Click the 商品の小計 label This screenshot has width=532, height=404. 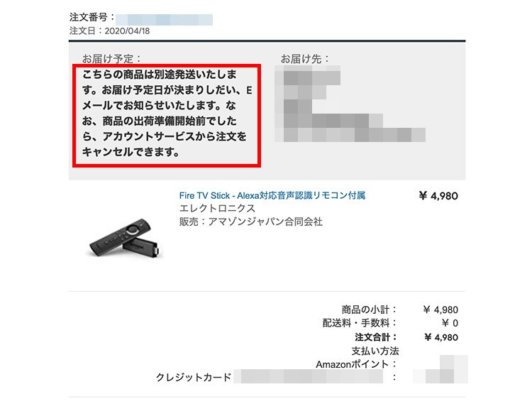click(x=369, y=310)
